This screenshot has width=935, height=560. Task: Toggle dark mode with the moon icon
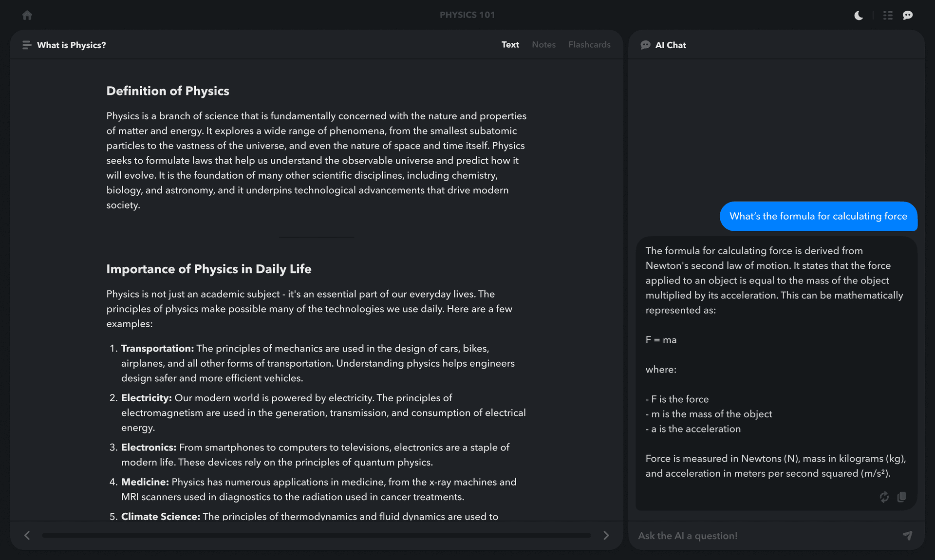click(x=858, y=15)
